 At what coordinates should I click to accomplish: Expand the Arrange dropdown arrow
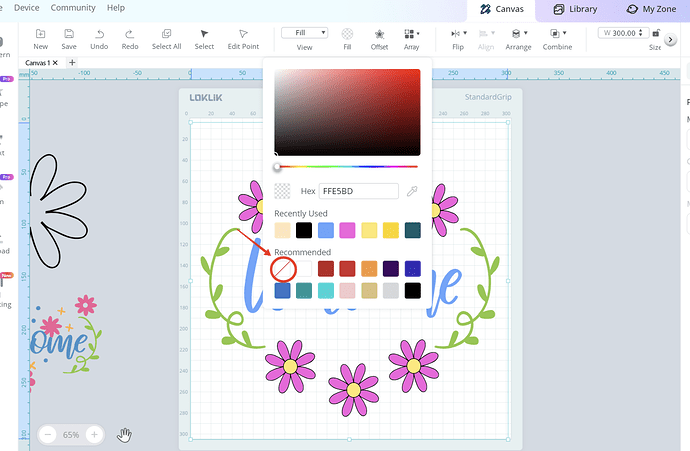[525, 33]
